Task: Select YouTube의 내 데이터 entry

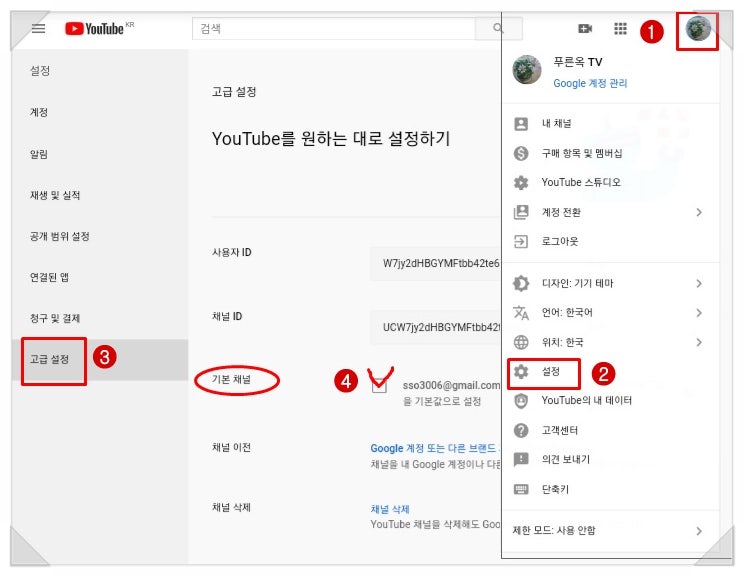Action: click(611, 401)
